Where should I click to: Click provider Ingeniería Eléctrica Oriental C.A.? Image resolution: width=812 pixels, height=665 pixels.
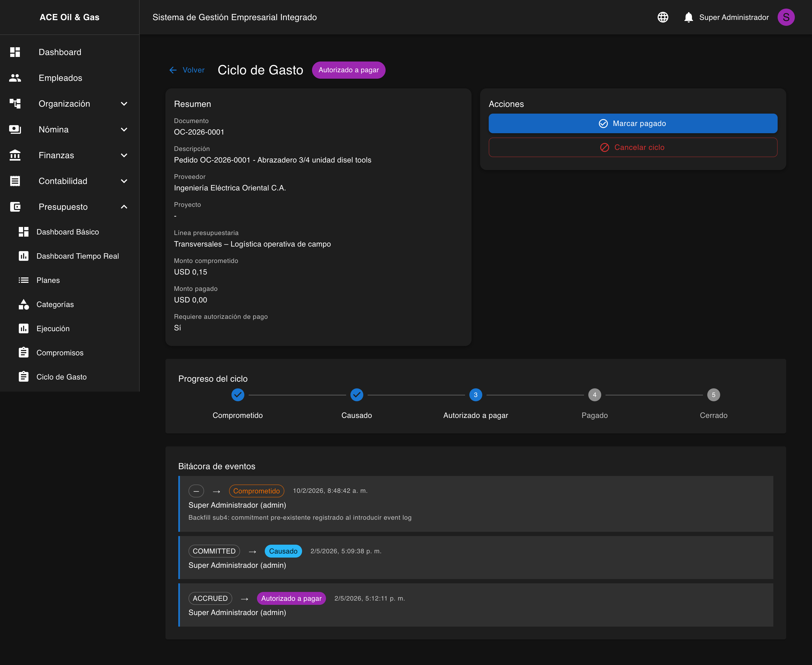pyautogui.click(x=230, y=188)
